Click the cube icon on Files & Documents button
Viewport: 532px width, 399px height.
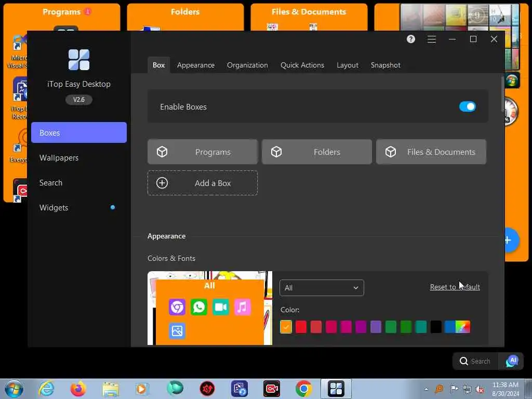(391, 152)
